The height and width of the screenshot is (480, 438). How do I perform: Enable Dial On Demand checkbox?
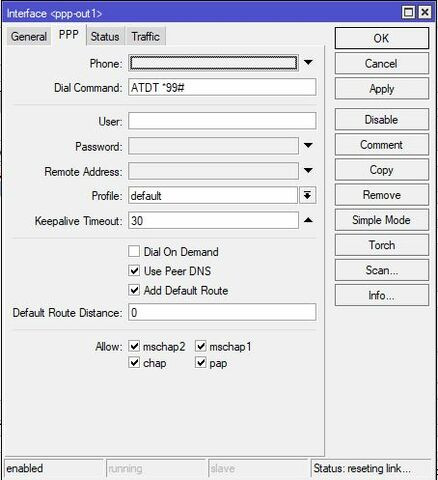click(x=134, y=251)
